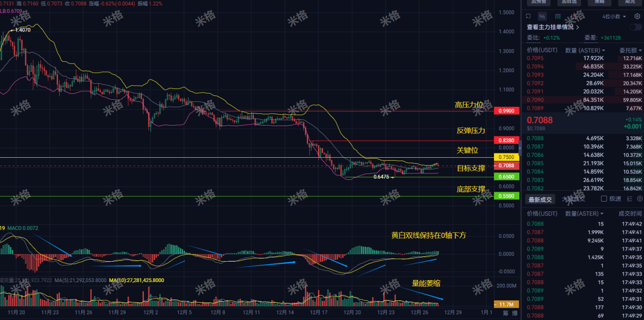The width and height of the screenshot is (644, 320).
Task: Open latest trades settings hexagon icon
Action: click(x=639, y=199)
